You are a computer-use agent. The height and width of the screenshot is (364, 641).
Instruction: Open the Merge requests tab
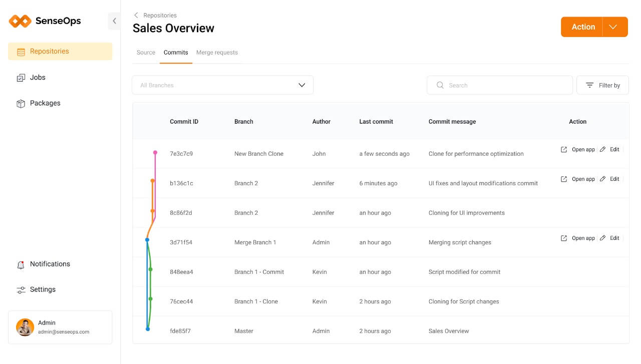point(217,52)
